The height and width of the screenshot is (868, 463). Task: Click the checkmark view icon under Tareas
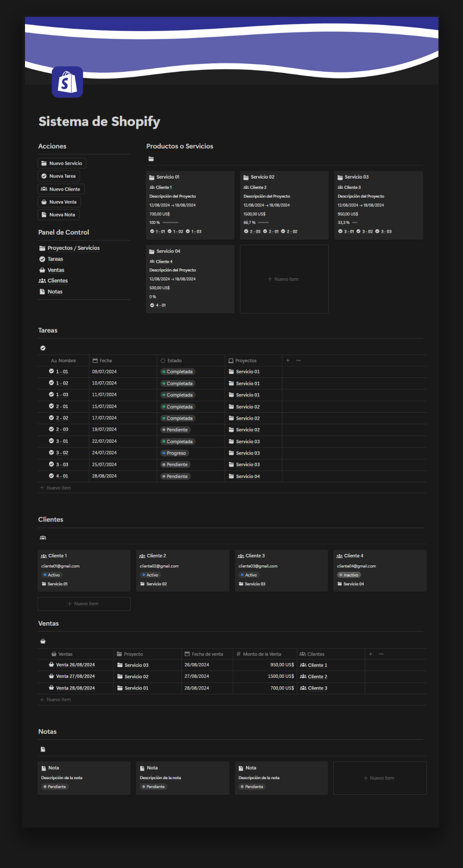43,348
